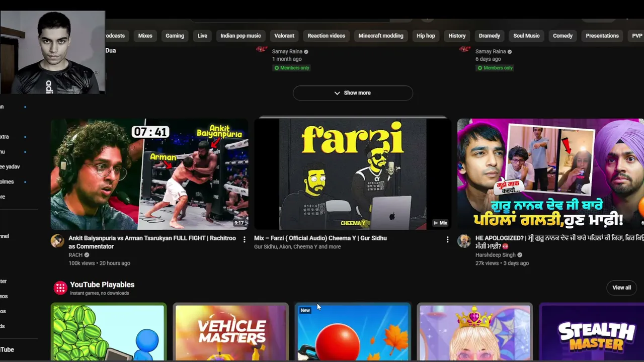Open the watermelon game card in Playables
The image size is (644, 362).
pyautogui.click(x=108, y=332)
